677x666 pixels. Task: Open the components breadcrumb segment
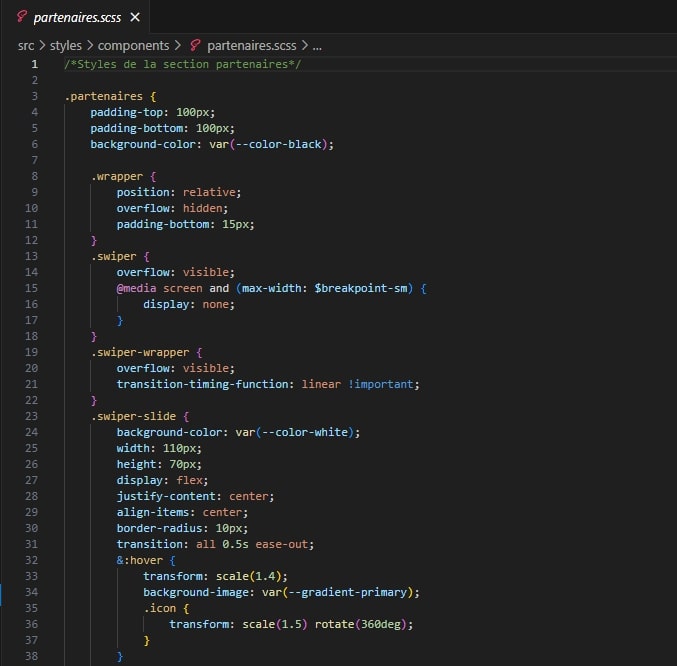tap(134, 45)
